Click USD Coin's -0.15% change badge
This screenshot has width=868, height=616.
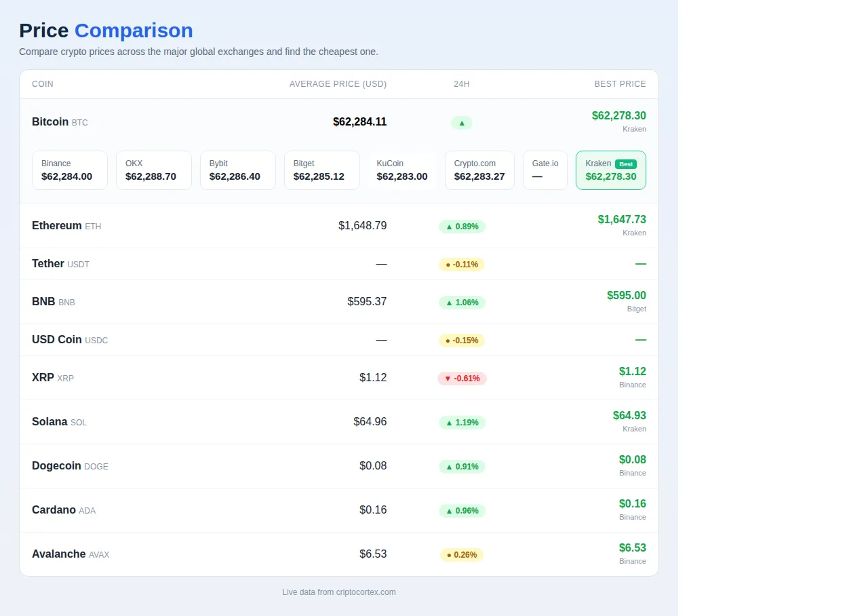[x=462, y=341]
